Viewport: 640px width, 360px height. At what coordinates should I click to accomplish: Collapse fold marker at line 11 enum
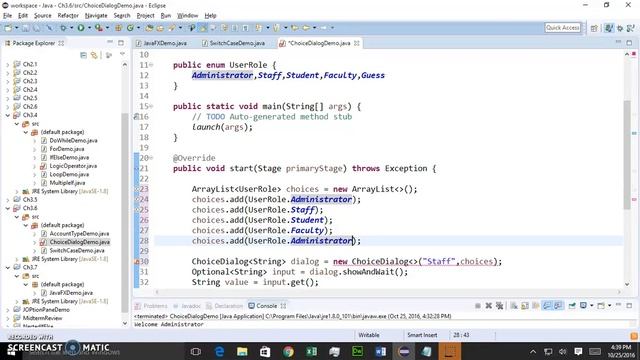pos(151,65)
